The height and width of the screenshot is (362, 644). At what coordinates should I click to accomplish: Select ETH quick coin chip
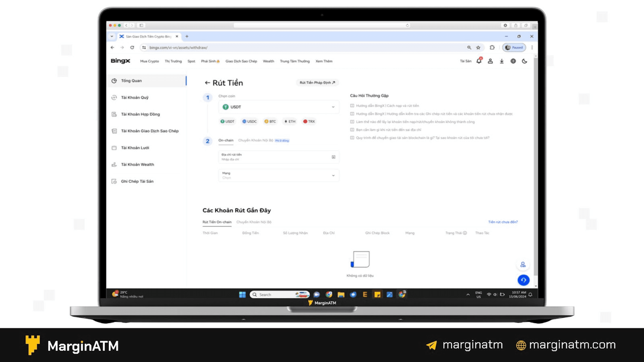(x=290, y=121)
